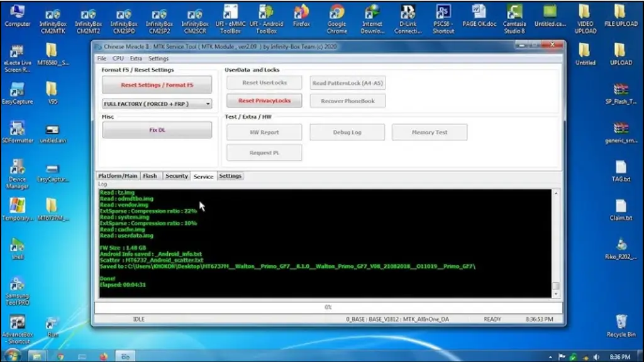This screenshot has width=644, height=362.
Task: Click the taskbar volume icon
Action: (596, 357)
